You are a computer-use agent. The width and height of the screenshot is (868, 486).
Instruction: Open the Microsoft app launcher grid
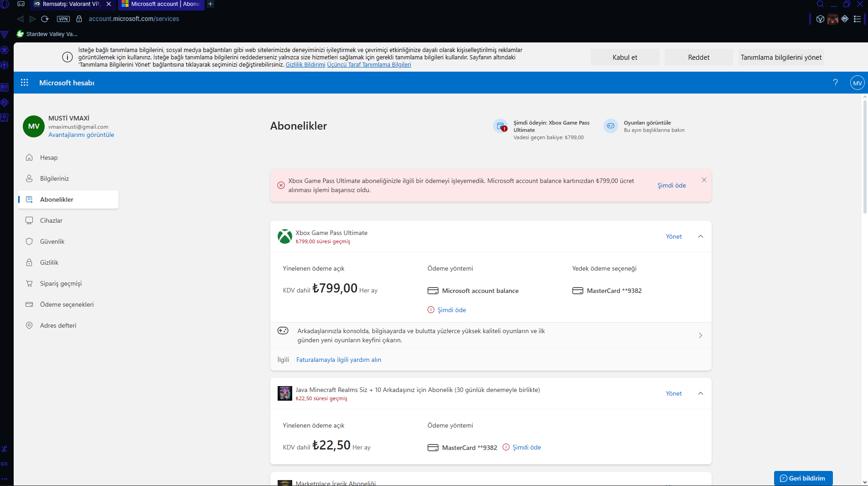tap(25, 83)
